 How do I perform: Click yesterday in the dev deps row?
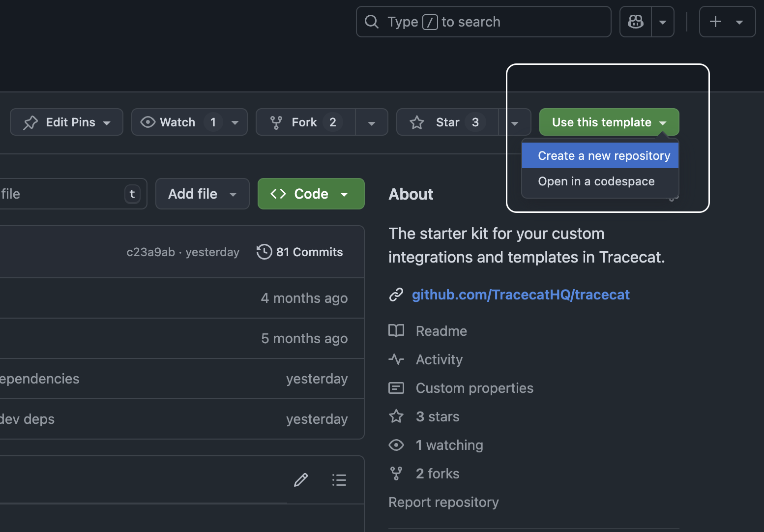point(317,419)
